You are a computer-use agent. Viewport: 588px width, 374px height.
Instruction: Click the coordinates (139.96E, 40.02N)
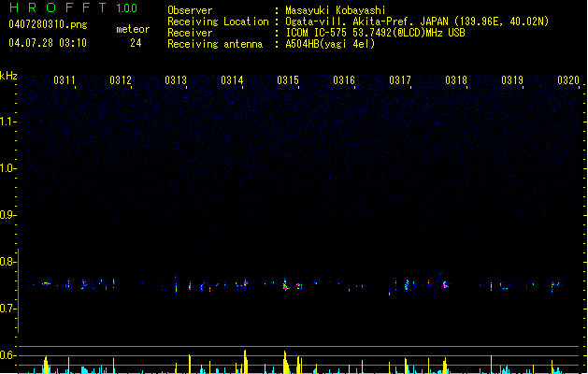[x=501, y=22]
